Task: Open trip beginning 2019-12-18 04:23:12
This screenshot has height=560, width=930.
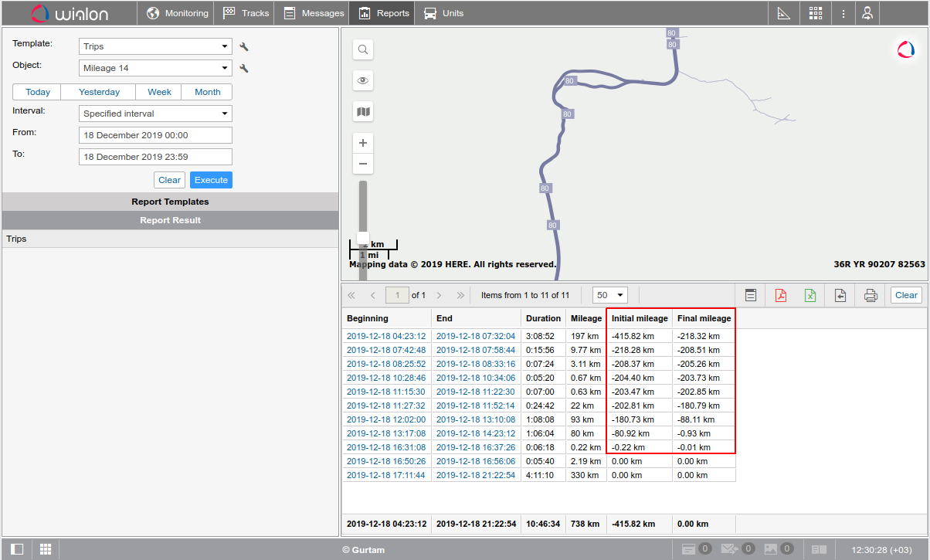Action: tap(386, 336)
